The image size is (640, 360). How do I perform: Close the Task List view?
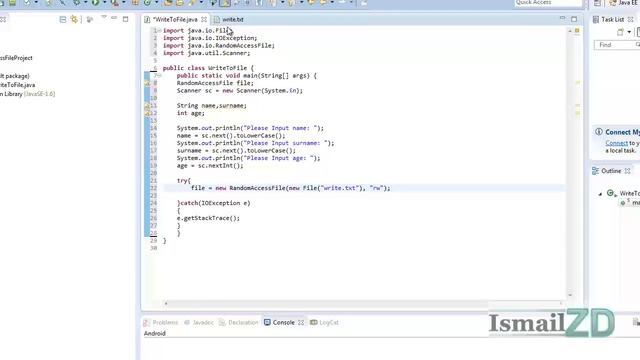(631, 19)
